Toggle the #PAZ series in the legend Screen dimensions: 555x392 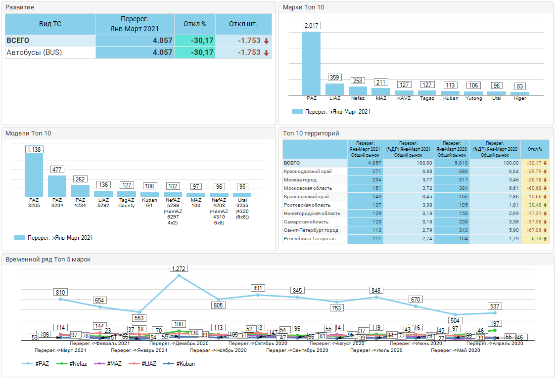coord(36,363)
